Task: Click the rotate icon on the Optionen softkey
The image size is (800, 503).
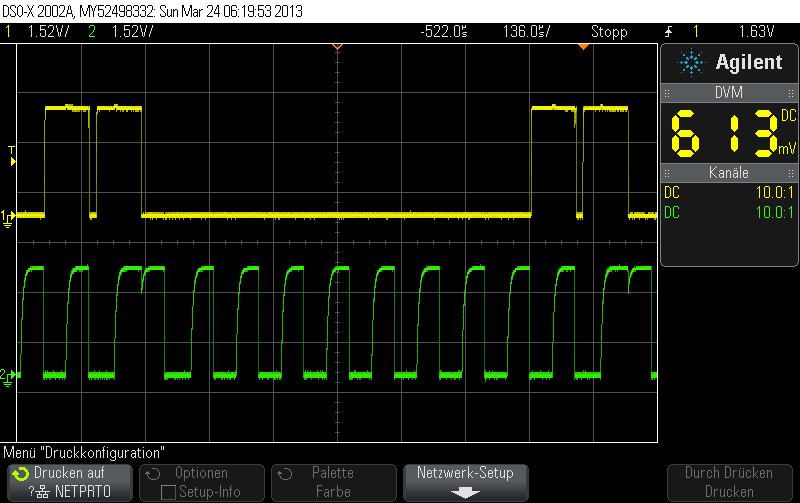Action: click(x=153, y=474)
